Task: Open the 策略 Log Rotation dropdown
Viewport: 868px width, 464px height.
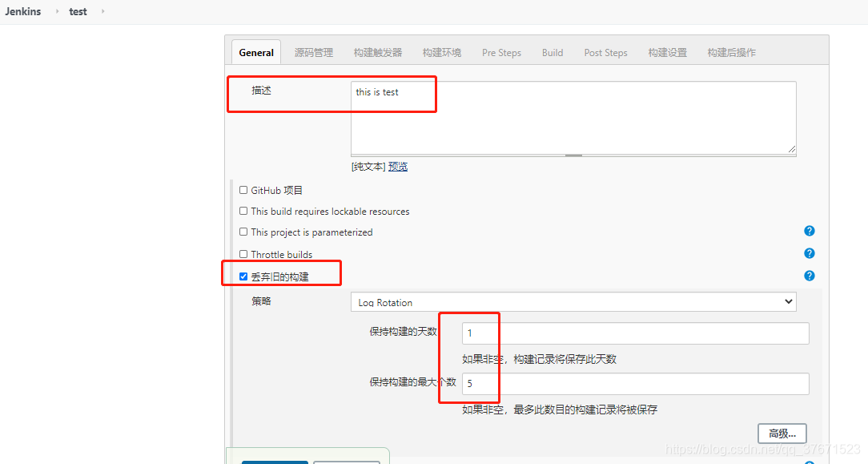Action: pyautogui.click(x=573, y=302)
